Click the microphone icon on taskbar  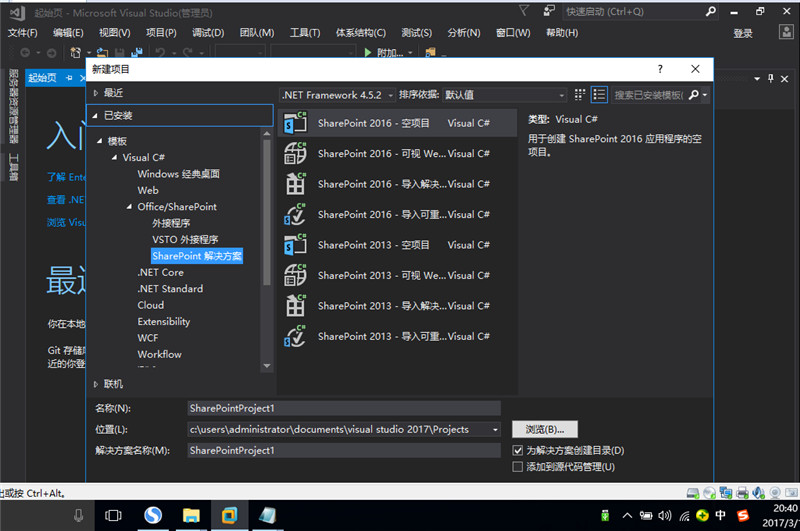click(78, 515)
